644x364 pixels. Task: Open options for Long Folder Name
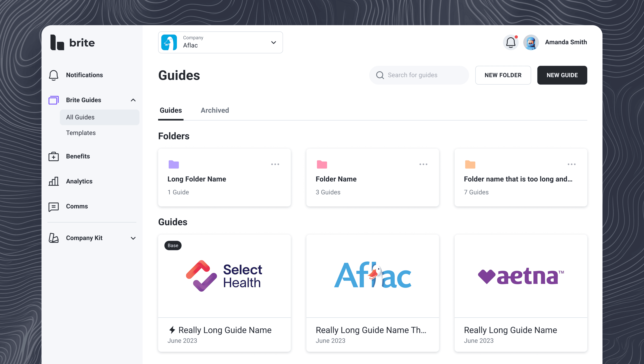tap(275, 164)
